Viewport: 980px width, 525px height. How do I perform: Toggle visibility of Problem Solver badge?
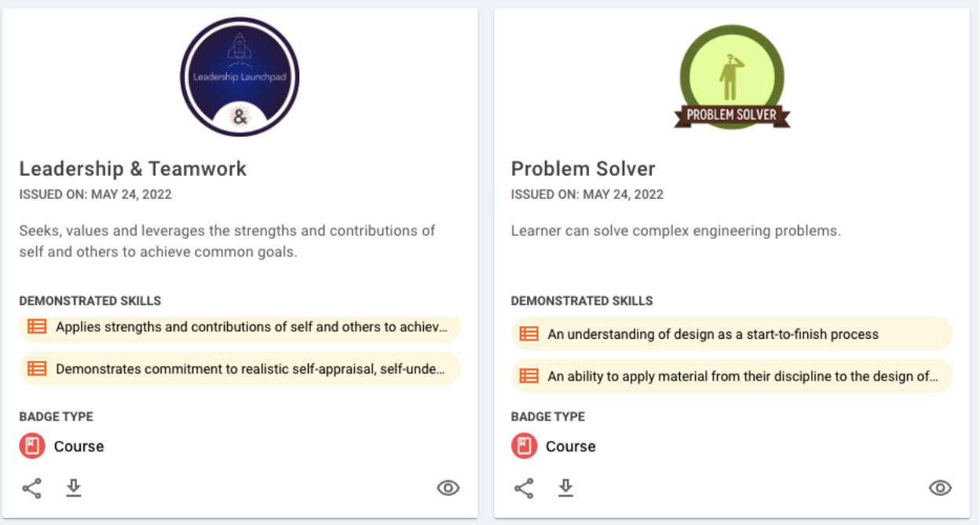[x=940, y=488]
